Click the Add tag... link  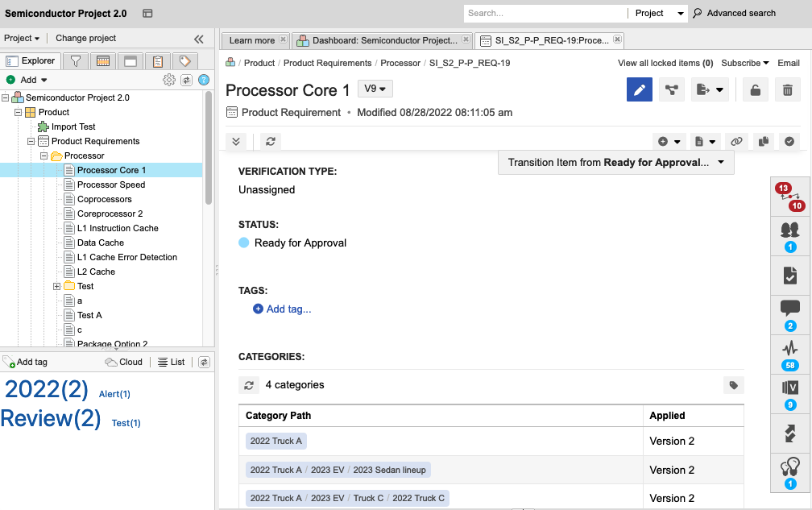click(288, 309)
